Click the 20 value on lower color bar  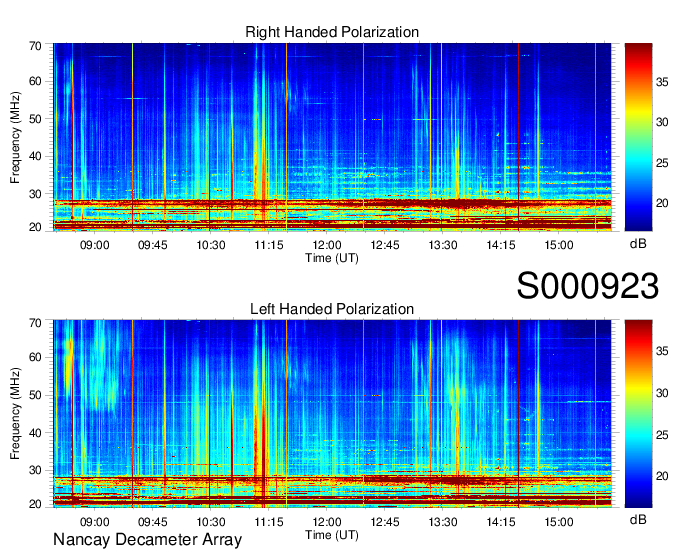click(x=662, y=476)
